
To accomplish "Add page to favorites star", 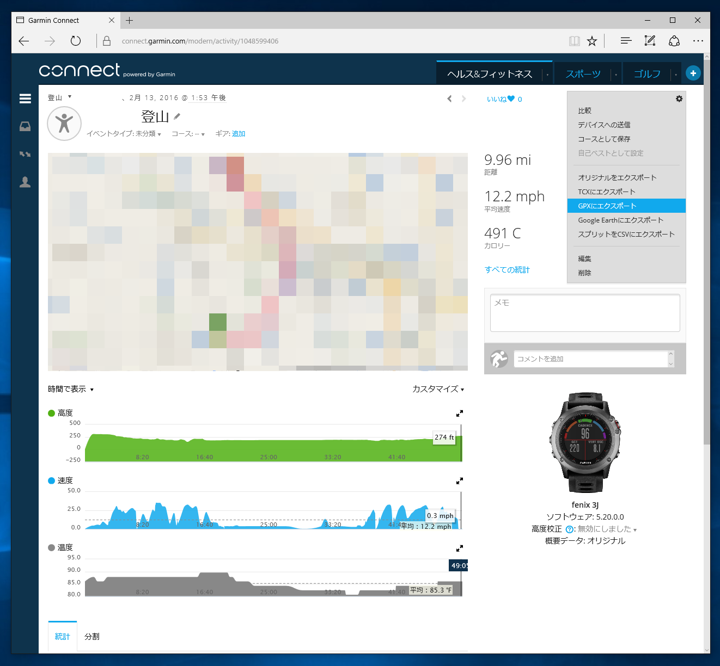I will pos(592,41).
